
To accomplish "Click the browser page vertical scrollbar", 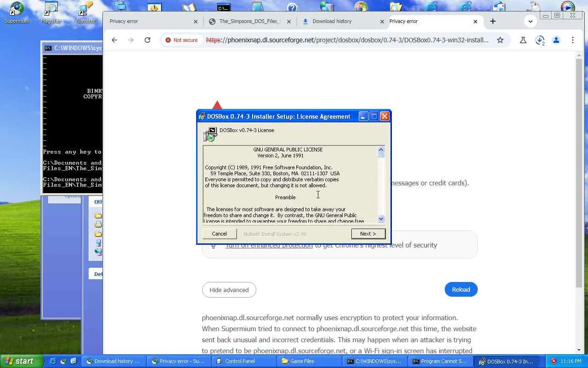I will 579,172.
